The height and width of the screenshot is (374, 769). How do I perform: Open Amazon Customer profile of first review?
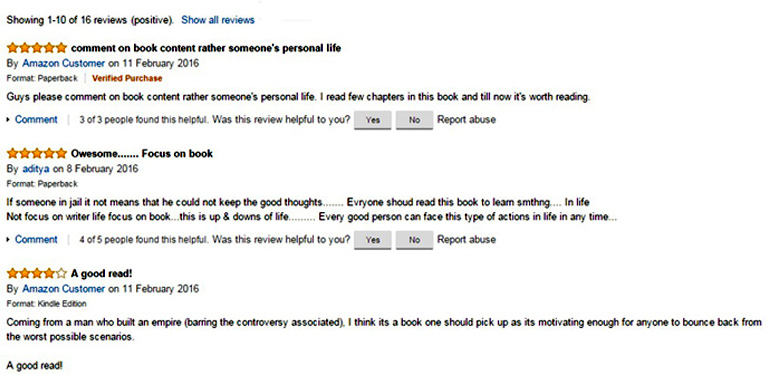(x=64, y=63)
